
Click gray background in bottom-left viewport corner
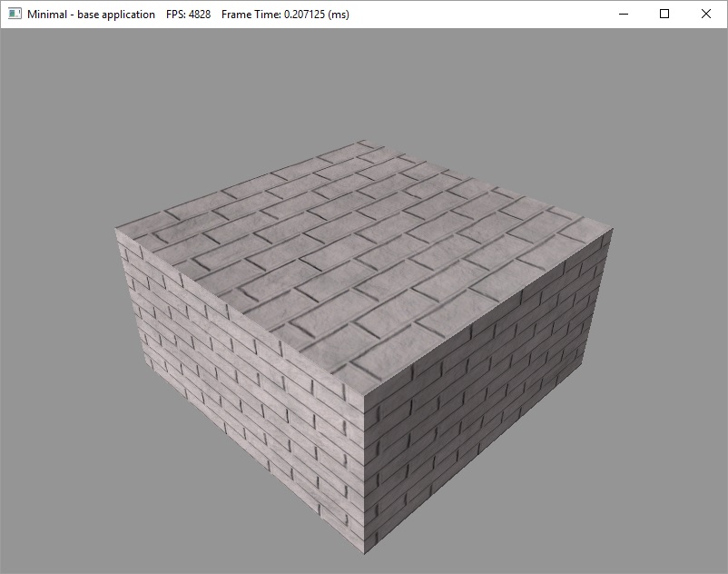(x=36, y=545)
